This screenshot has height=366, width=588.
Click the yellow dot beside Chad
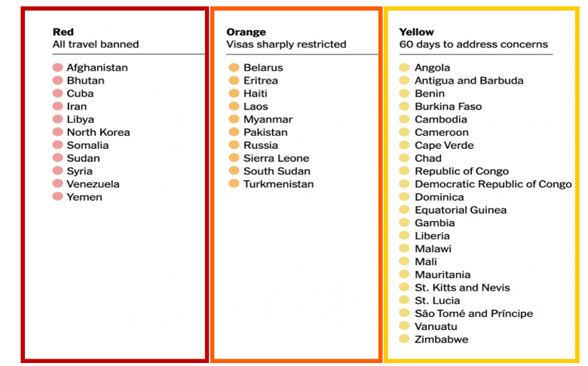pyautogui.click(x=405, y=158)
